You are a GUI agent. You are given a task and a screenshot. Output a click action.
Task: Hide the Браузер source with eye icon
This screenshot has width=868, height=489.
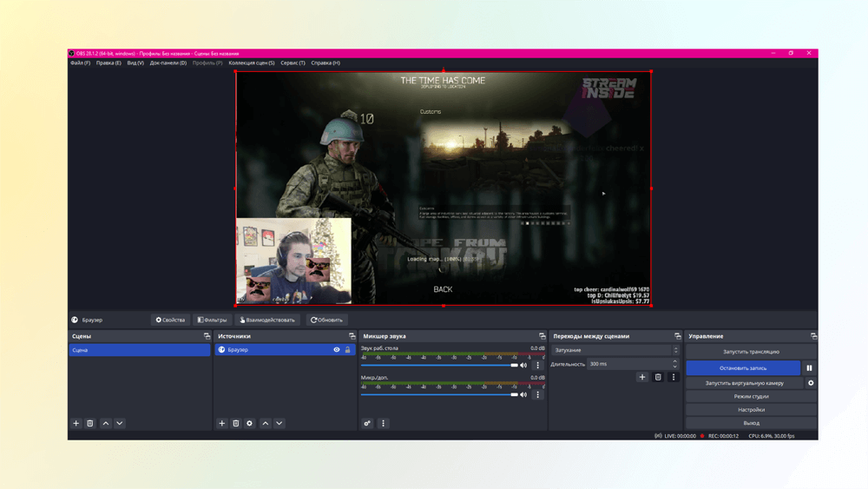tap(337, 349)
